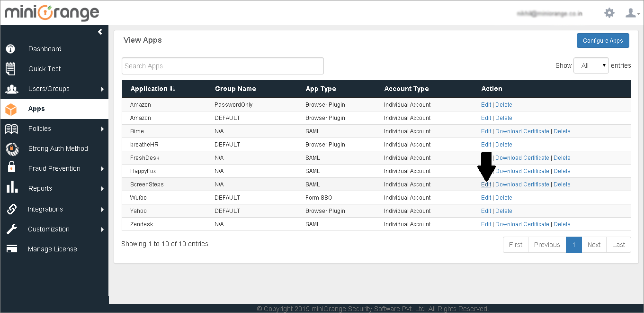Image resolution: width=644 pixels, height=313 pixels.
Task: Click the Users/Groups people icon
Action: click(x=11, y=89)
